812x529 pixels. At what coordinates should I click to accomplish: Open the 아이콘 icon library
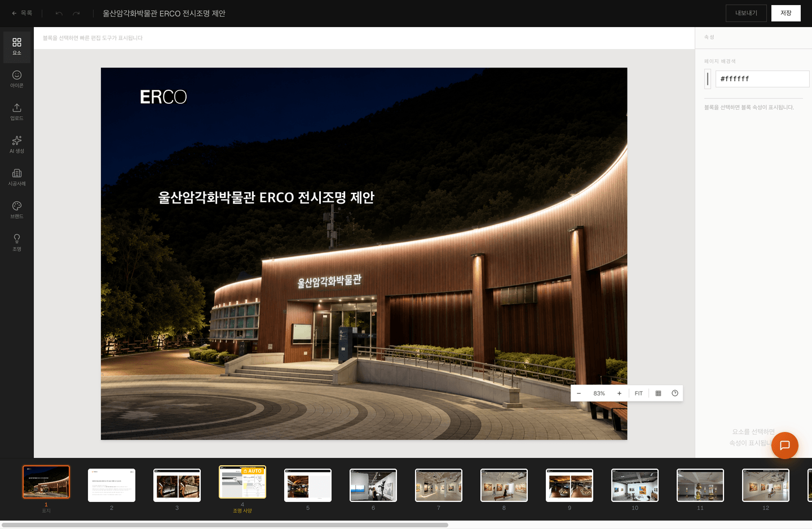(x=17, y=80)
